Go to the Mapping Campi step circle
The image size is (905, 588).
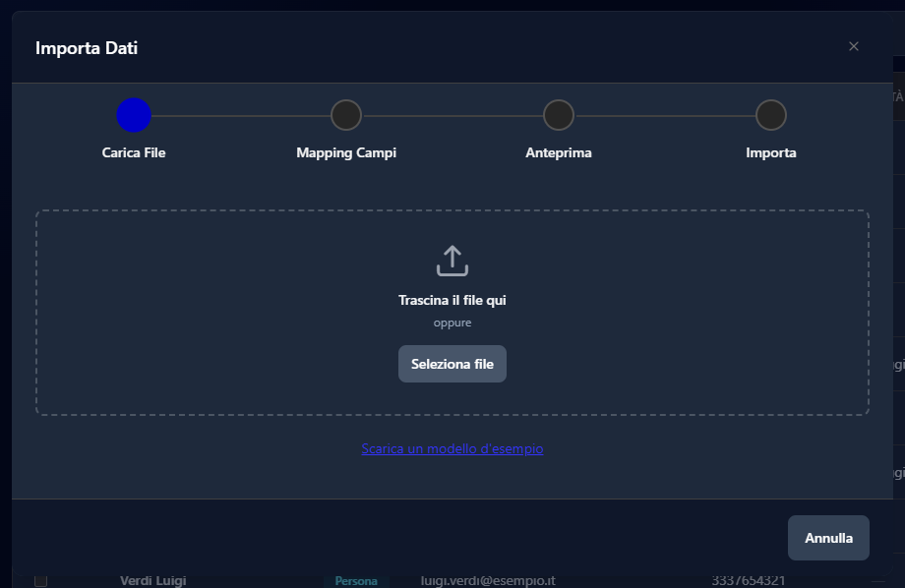tap(346, 115)
